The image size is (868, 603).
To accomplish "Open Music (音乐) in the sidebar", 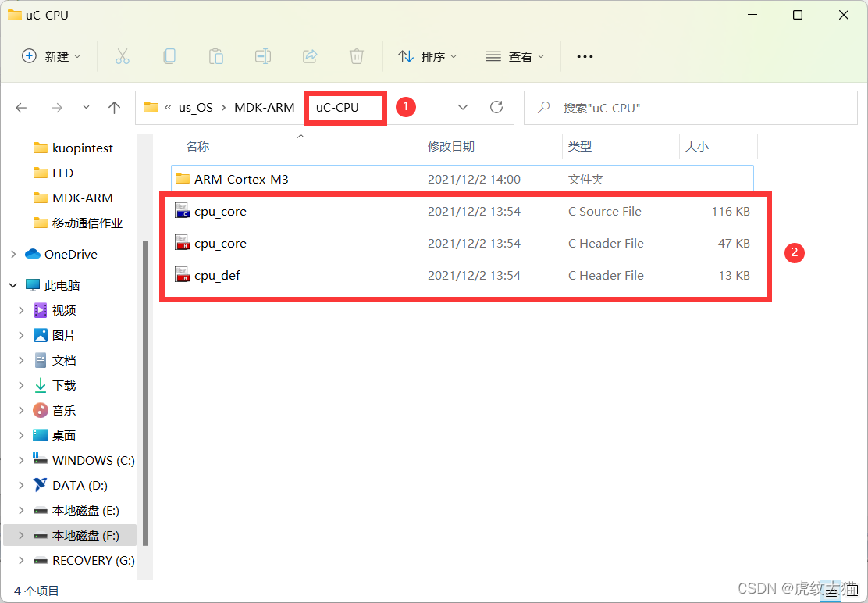I will tap(63, 410).
